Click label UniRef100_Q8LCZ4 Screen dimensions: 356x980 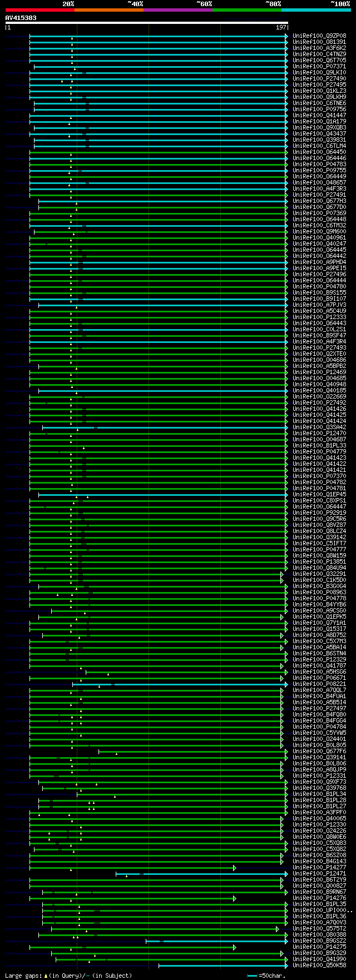point(319,531)
